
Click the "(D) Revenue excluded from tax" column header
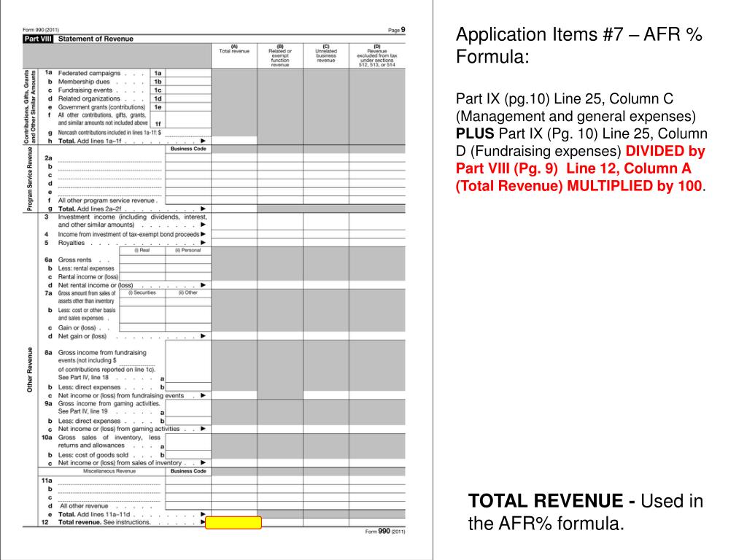point(377,55)
